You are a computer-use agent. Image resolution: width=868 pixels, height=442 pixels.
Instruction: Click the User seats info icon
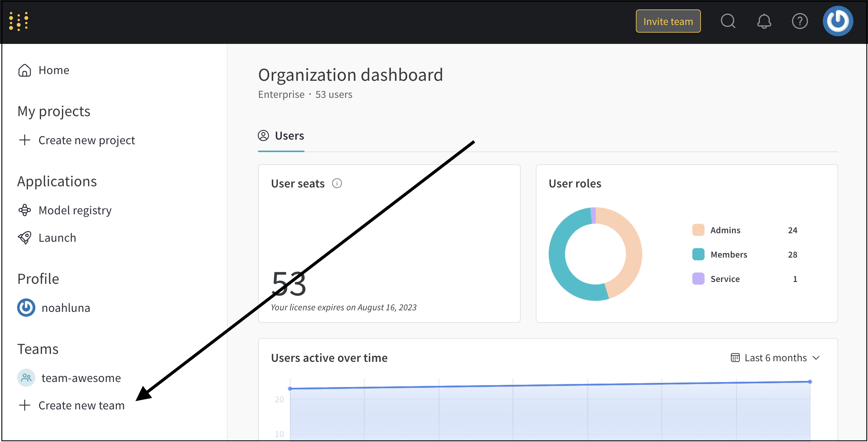(337, 183)
